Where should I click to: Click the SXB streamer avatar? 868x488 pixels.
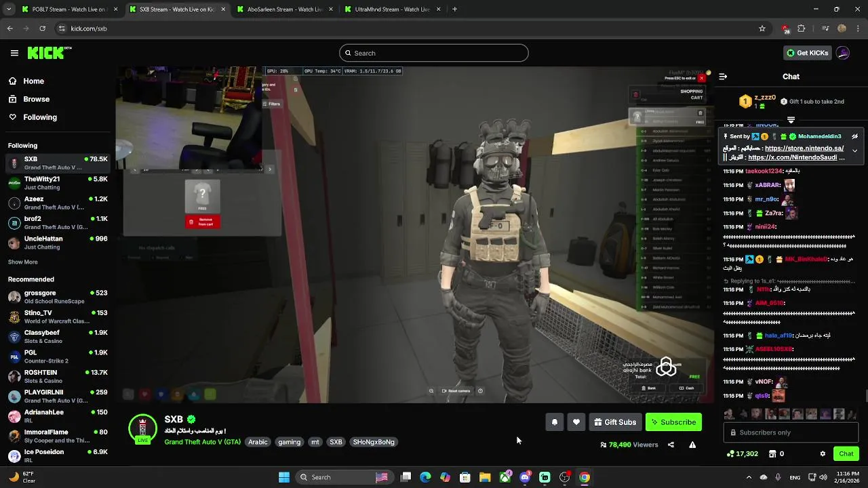coord(142,428)
